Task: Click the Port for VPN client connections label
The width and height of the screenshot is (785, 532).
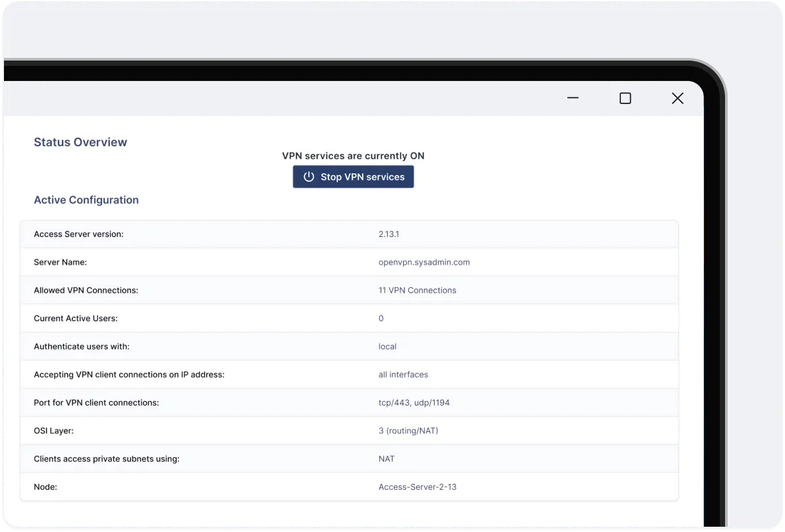Action: pos(96,402)
